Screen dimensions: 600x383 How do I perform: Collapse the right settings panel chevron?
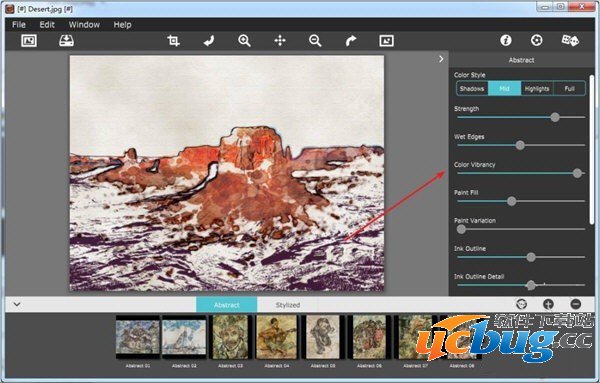441,59
